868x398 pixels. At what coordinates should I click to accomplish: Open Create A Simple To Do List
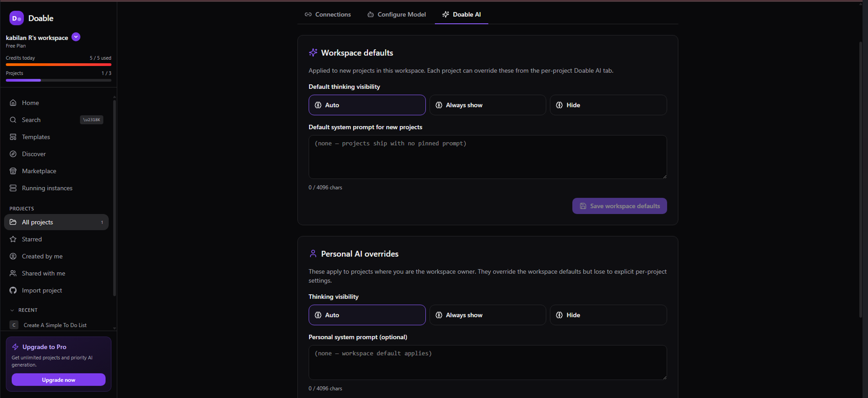click(x=55, y=325)
